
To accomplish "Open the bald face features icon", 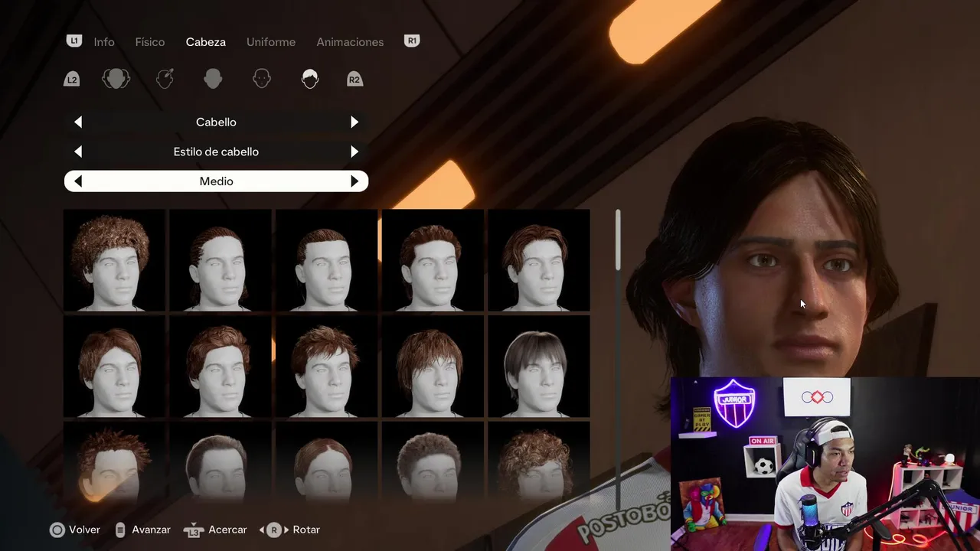I will click(x=262, y=79).
